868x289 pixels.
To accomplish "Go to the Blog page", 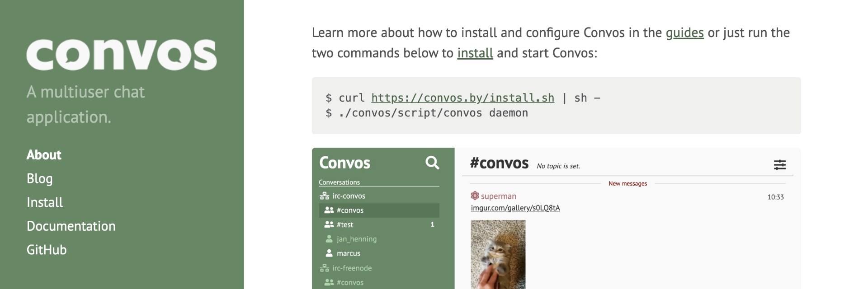I will 39,179.
